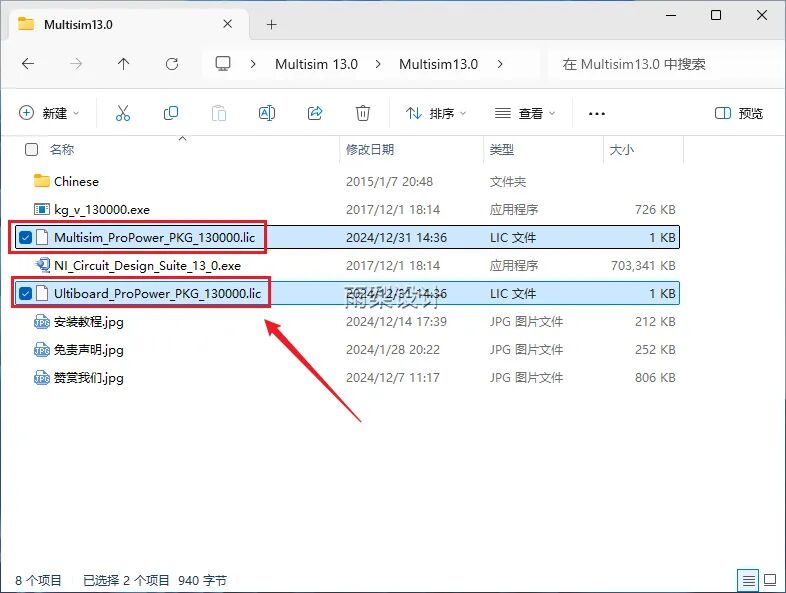Click Ultiboard_ProPower_PKG_130000.lic file icon
786x593 pixels.
42,293
